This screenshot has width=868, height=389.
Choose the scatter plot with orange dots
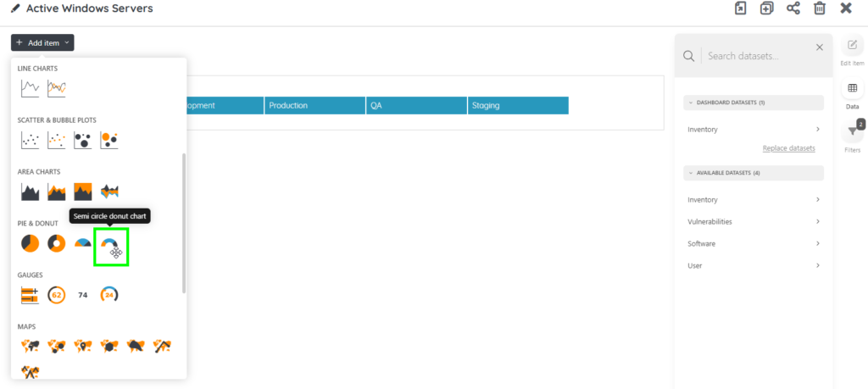[x=57, y=140]
